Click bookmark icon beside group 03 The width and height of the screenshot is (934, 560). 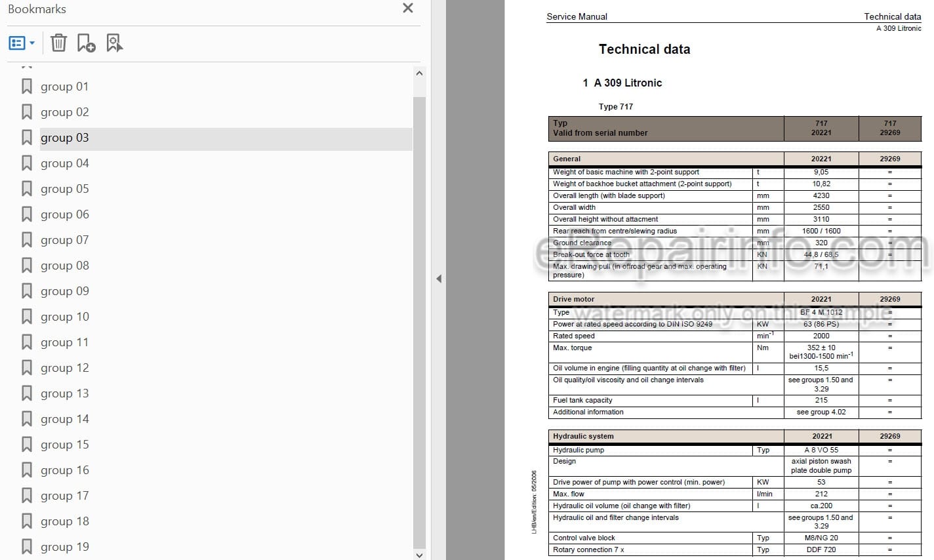[x=27, y=138]
